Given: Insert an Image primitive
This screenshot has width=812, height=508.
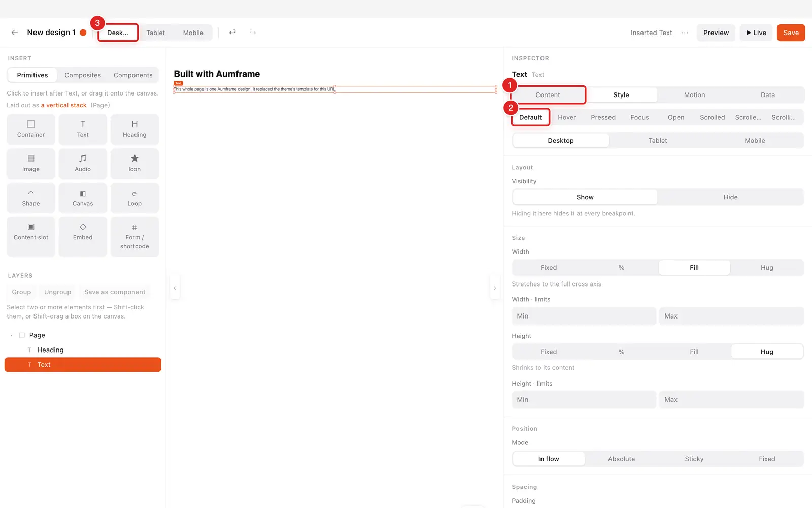Looking at the screenshot, I should tap(31, 164).
